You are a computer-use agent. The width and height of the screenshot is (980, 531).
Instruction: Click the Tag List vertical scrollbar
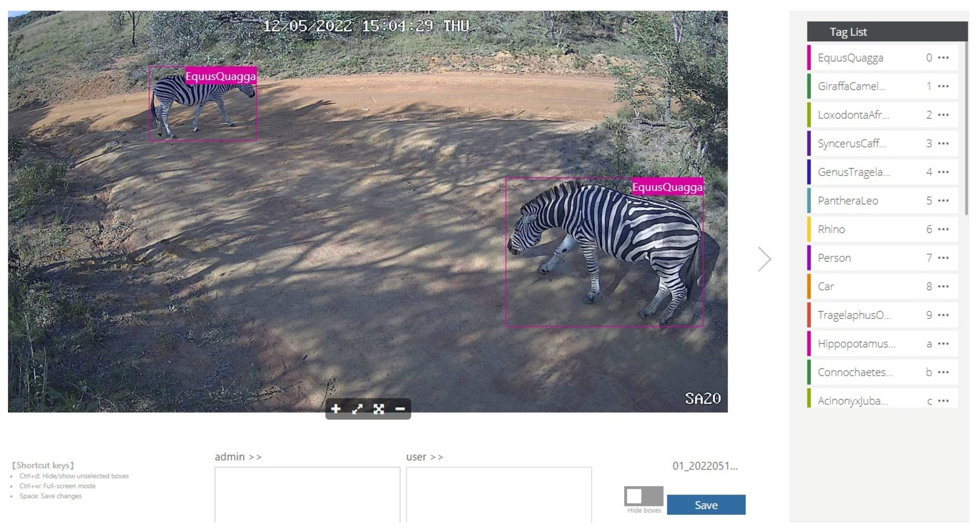click(966, 129)
